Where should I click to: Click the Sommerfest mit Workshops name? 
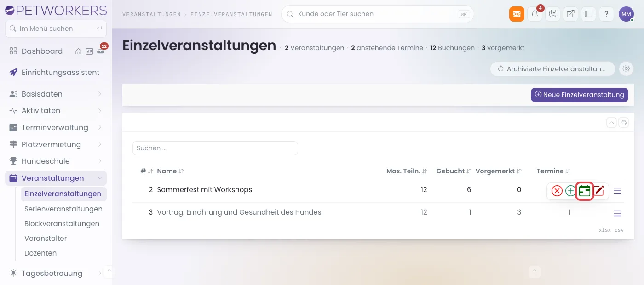204,189
